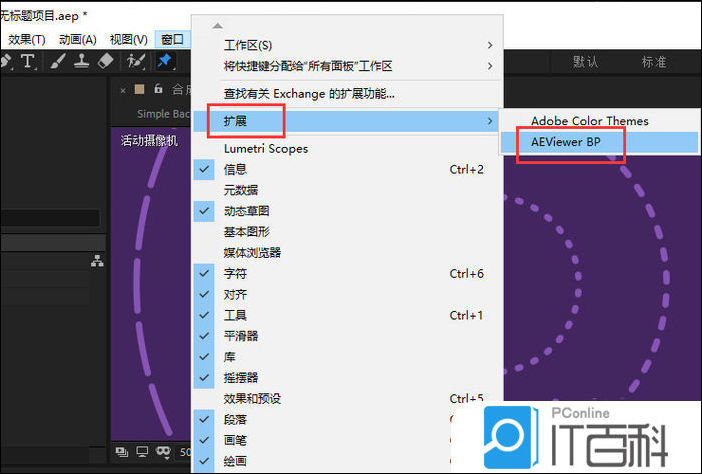Select the Clone Stamp tool
Viewport: 702px width, 474px height.
coord(81,61)
